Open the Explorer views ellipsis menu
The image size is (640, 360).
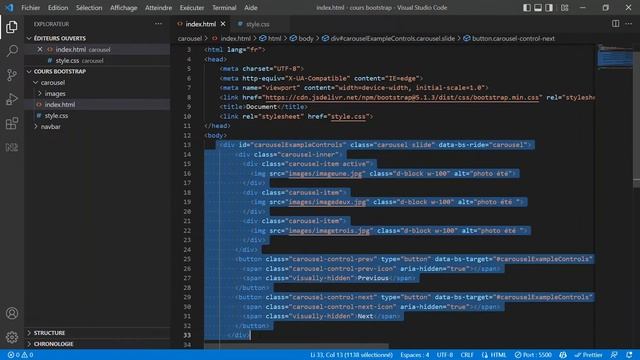tap(158, 24)
